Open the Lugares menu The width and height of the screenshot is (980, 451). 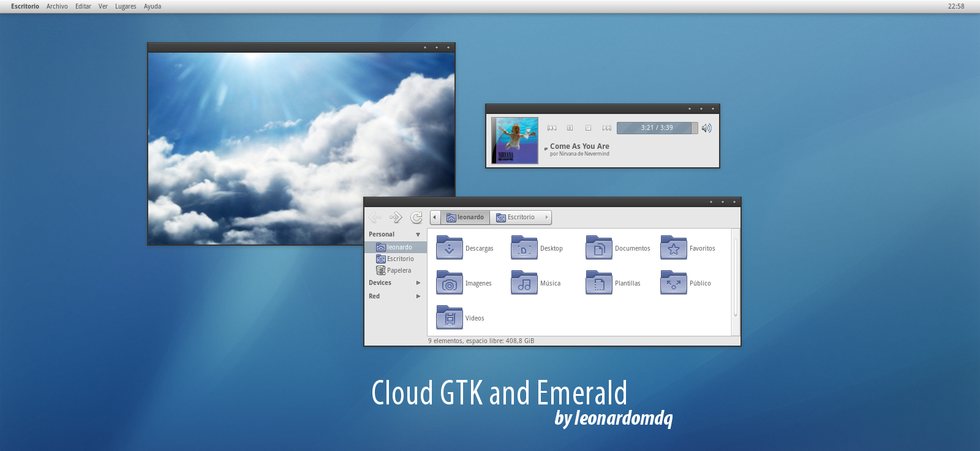click(x=126, y=6)
